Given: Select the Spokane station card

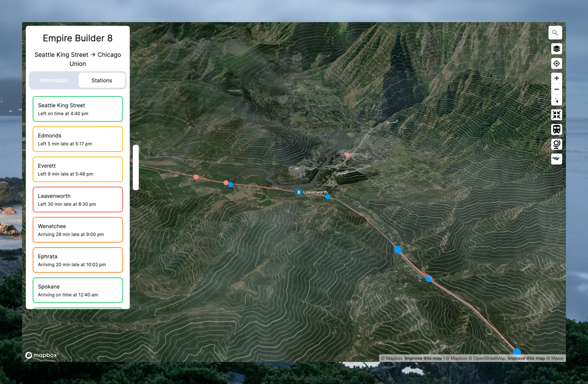Looking at the screenshot, I should pyautogui.click(x=78, y=290).
